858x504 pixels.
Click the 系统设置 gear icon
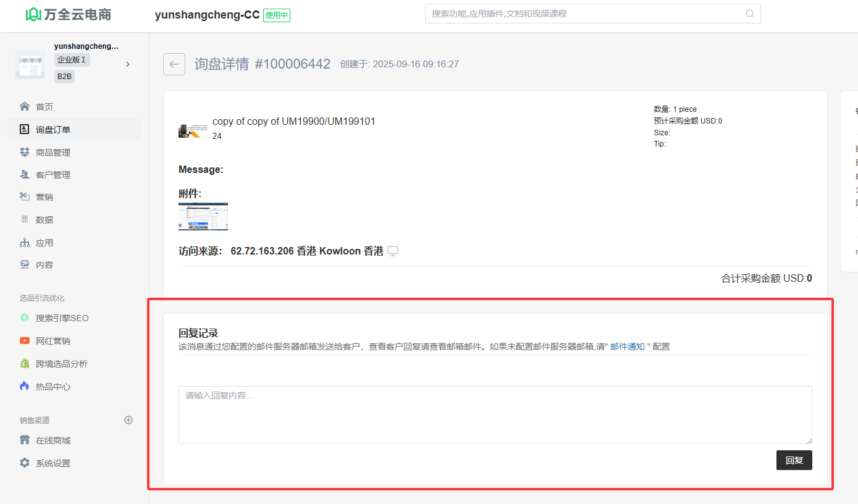pos(25,463)
